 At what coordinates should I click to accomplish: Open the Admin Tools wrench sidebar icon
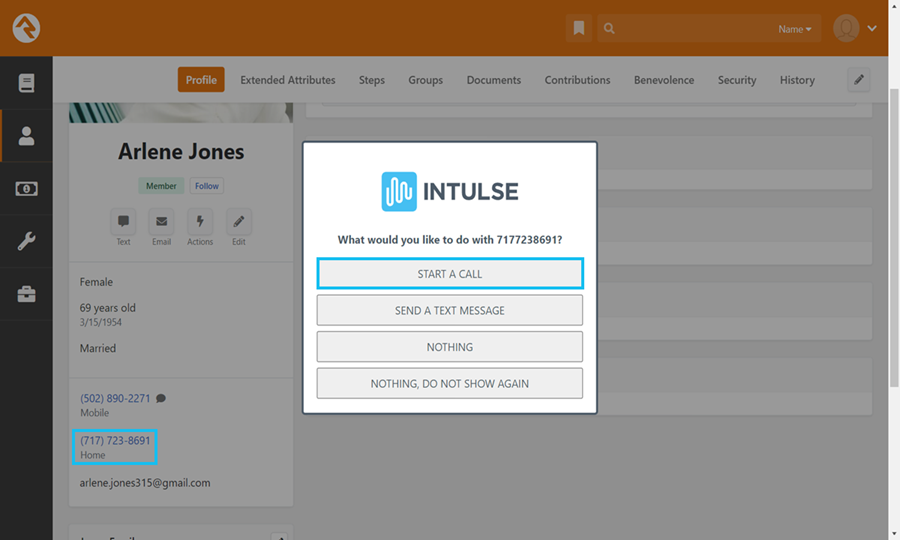26,241
